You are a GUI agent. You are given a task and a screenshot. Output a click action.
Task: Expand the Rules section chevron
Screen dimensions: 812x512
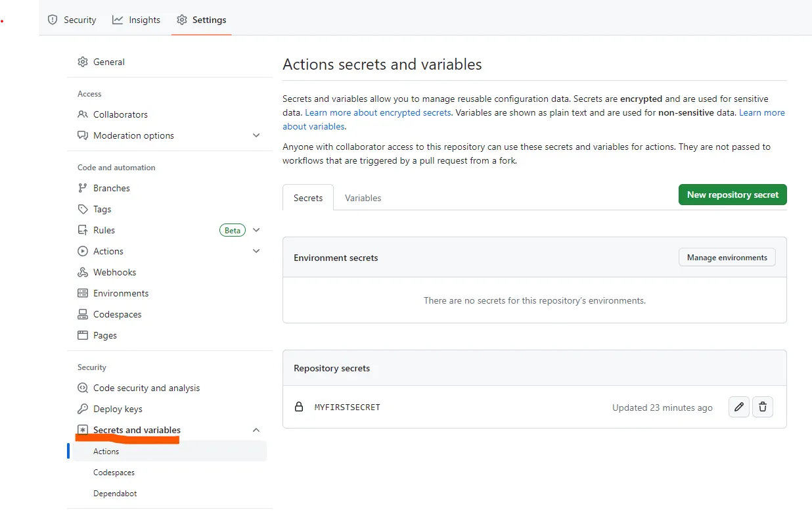pyautogui.click(x=256, y=230)
